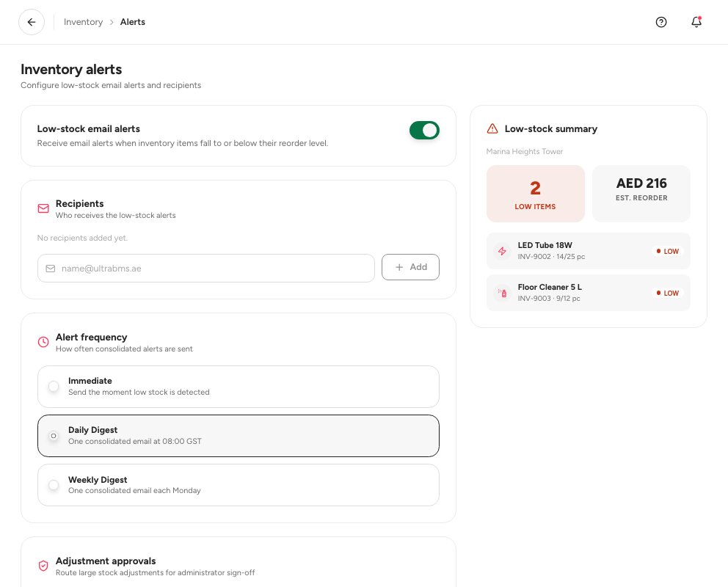Click the LED Tube 18W lightning icon
The height and width of the screenshot is (587, 728).
[502, 251]
